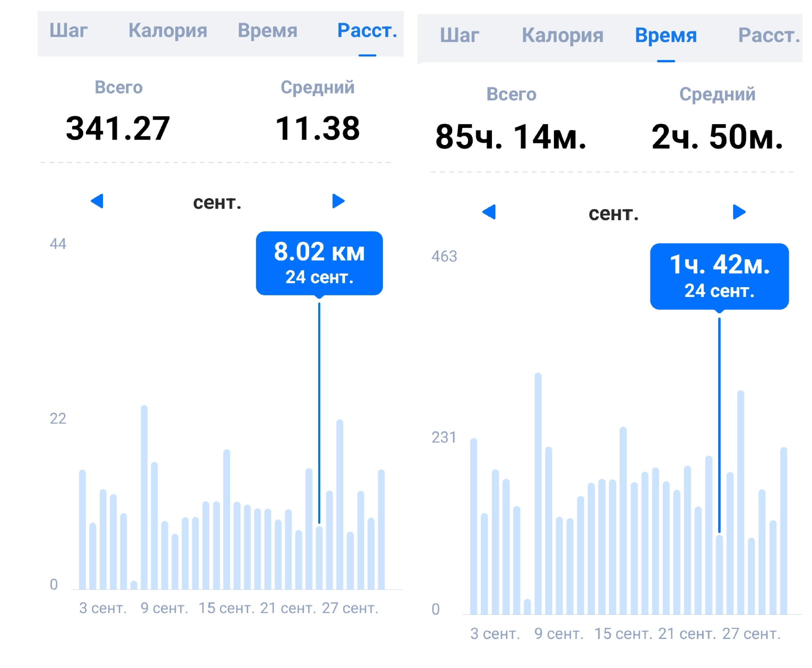Viewport: 812px width, 668px height.
Task: Select Время tab in left panel
Action: [x=267, y=31]
